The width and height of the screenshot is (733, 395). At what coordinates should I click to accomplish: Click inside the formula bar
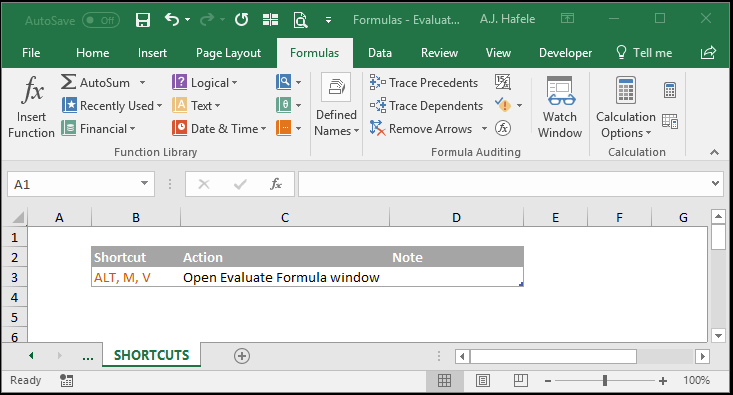click(504, 184)
